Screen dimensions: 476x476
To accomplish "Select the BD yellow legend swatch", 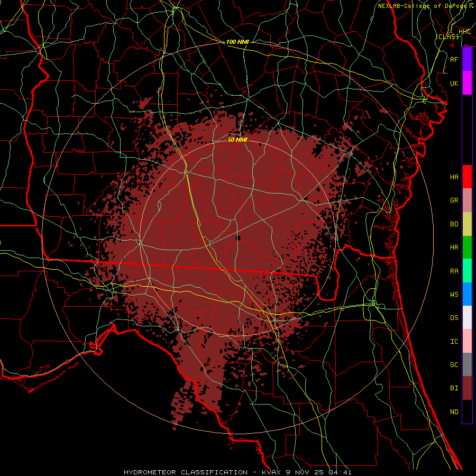I will pyautogui.click(x=467, y=224).
